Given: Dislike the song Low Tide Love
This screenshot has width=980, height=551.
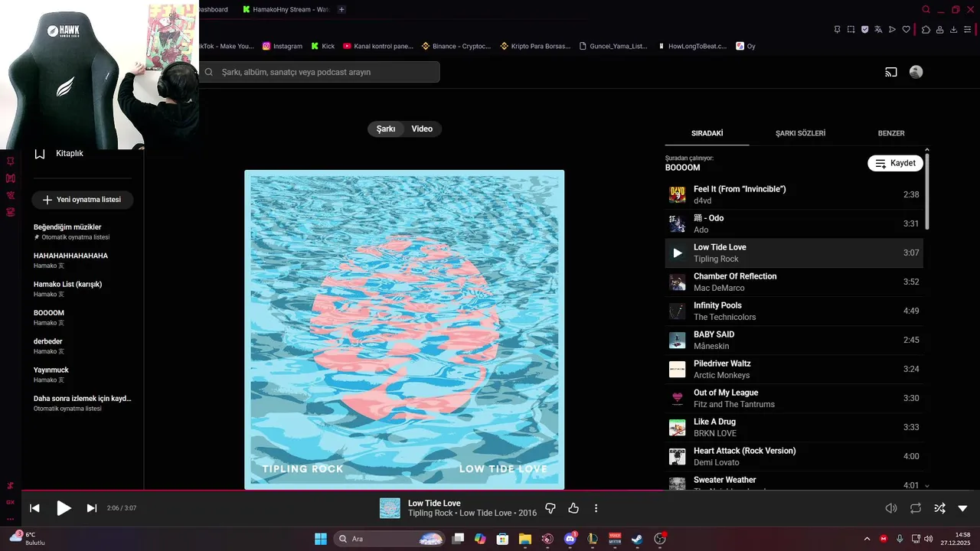Looking at the screenshot, I should tap(550, 508).
